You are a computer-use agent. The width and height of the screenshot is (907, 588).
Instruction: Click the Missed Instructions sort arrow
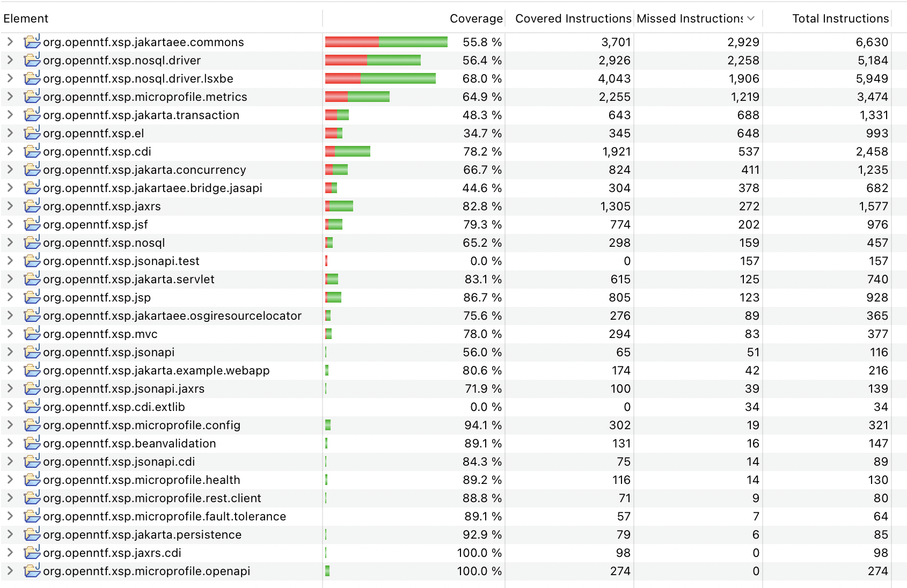coord(751,18)
